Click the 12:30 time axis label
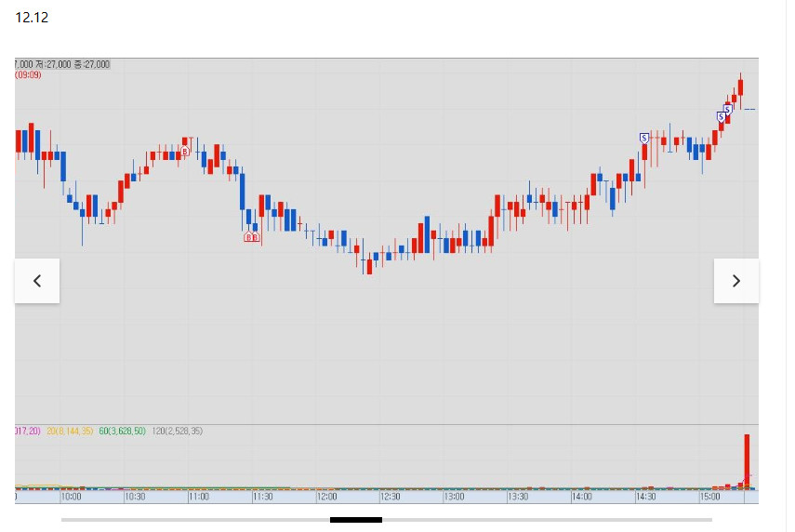The height and width of the screenshot is (532, 795). pyautogui.click(x=389, y=498)
